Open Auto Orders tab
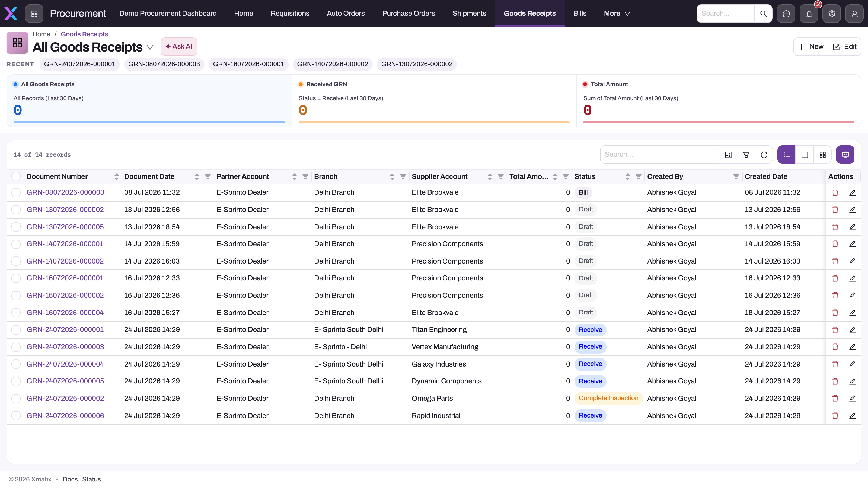 pyautogui.click(x=346, y=14)
